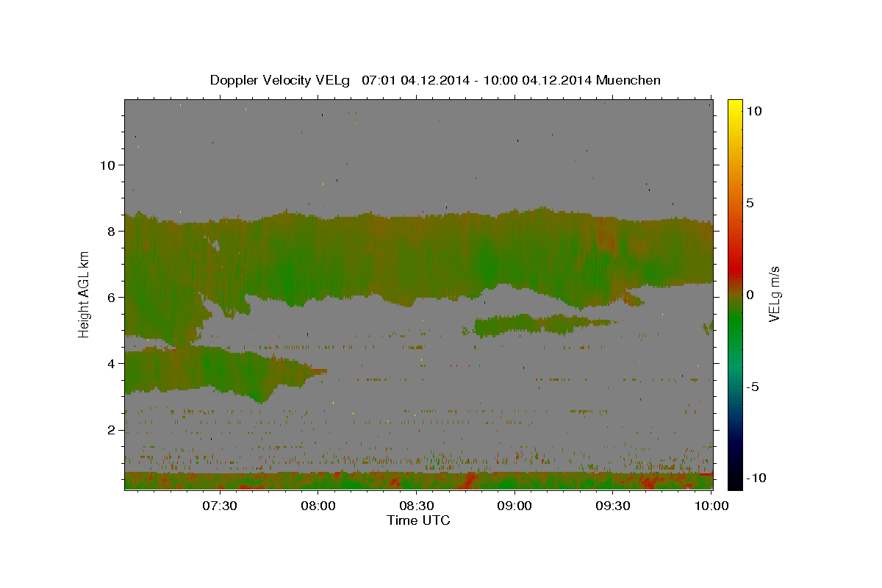Click the 09:00 time tick label
Screen dimensions: 882x588
pos(514,506)
